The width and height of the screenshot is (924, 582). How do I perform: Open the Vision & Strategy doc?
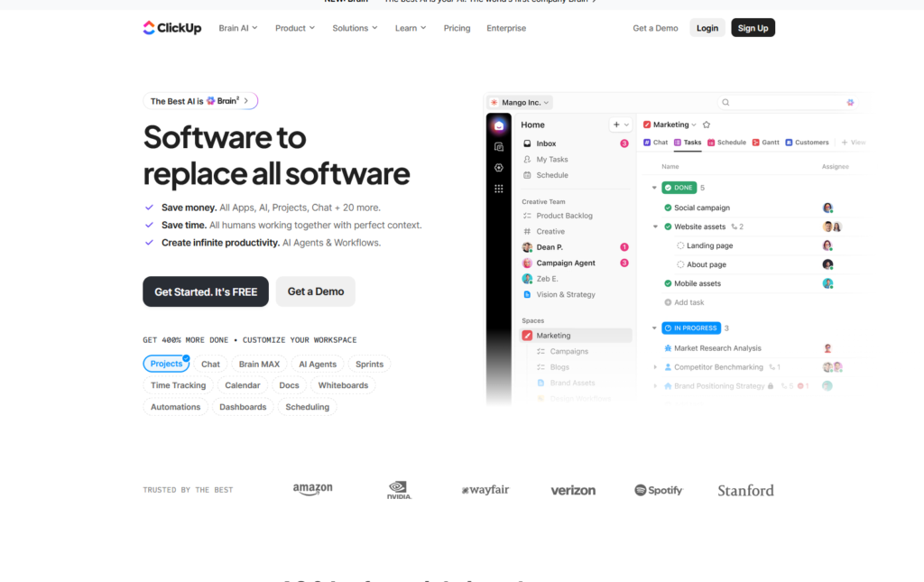[x=575, y=294]
